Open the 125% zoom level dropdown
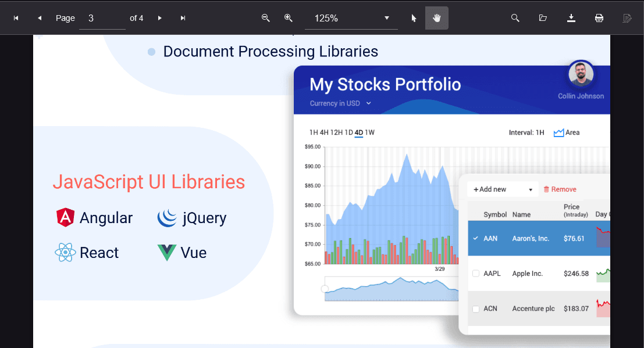The height and width of the screenshot is (348, 644). (x=351, y=19)
